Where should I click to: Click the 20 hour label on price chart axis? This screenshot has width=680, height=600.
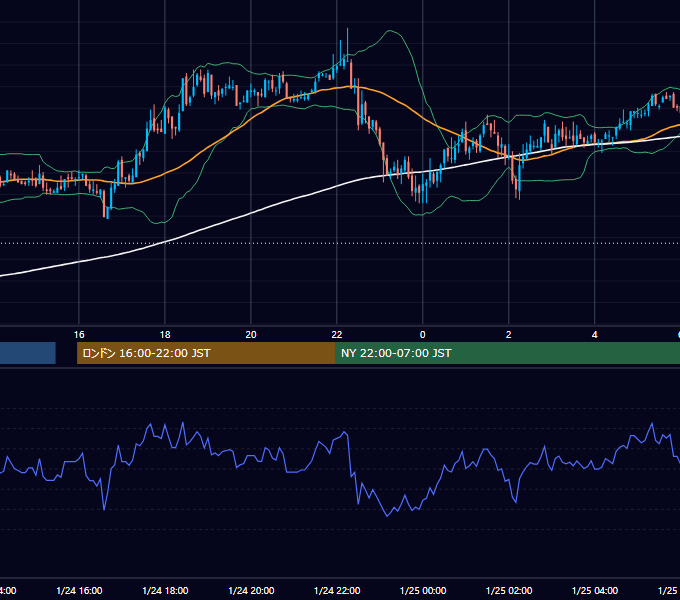click(x=251, y=335)
